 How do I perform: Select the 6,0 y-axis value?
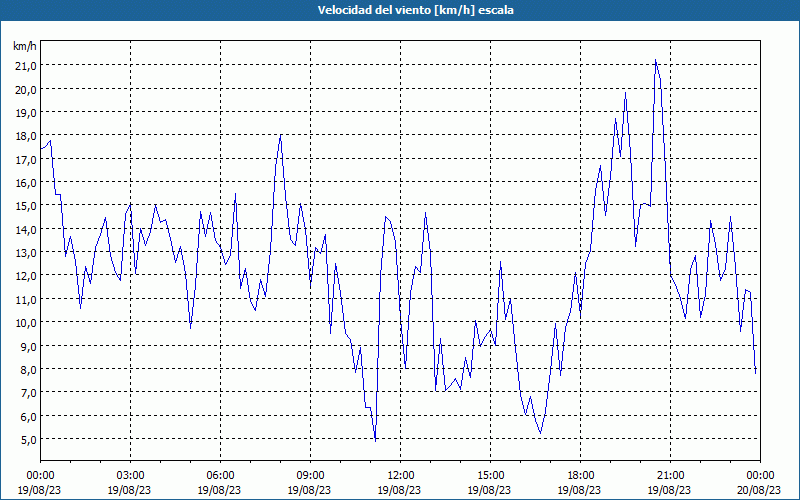click(28, 416)
